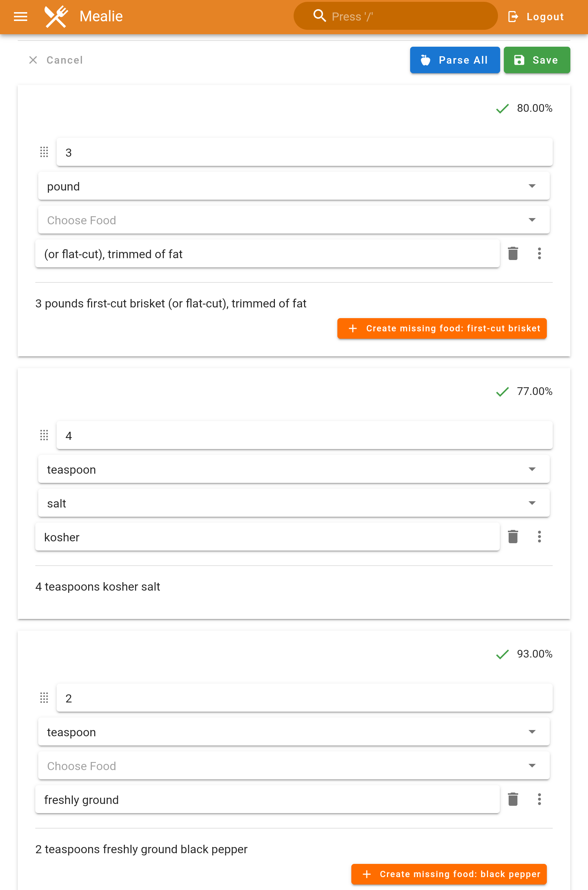Image resolution: width=588 pixels, height=890 pixels.
Task: Open Choose Food dropdown for the brisket
Action: [x=532, y=220]
